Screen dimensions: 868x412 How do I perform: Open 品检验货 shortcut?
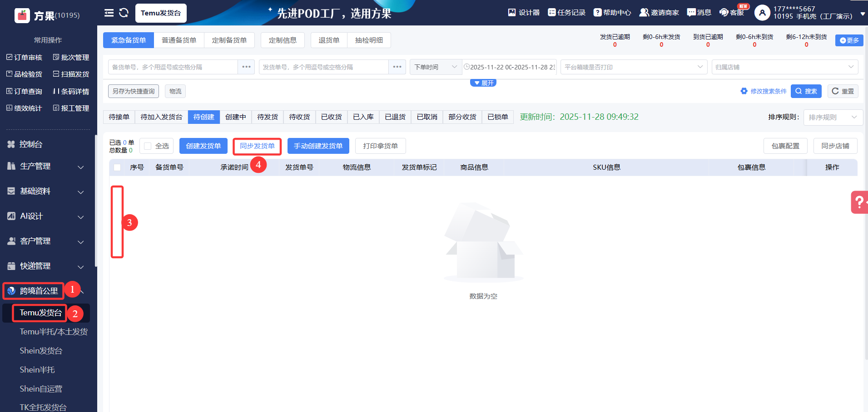(25, 74)
